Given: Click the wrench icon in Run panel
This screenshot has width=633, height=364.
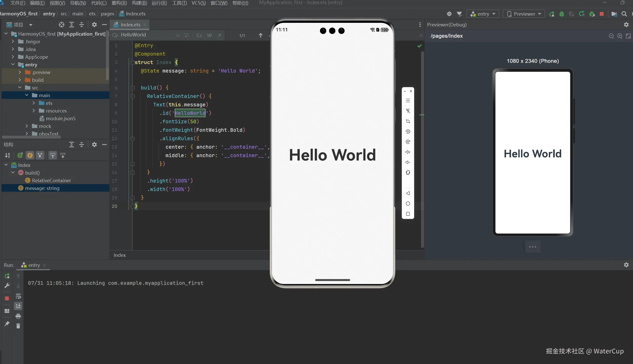Looking at the screenshot, I should [x=7, y=286].
